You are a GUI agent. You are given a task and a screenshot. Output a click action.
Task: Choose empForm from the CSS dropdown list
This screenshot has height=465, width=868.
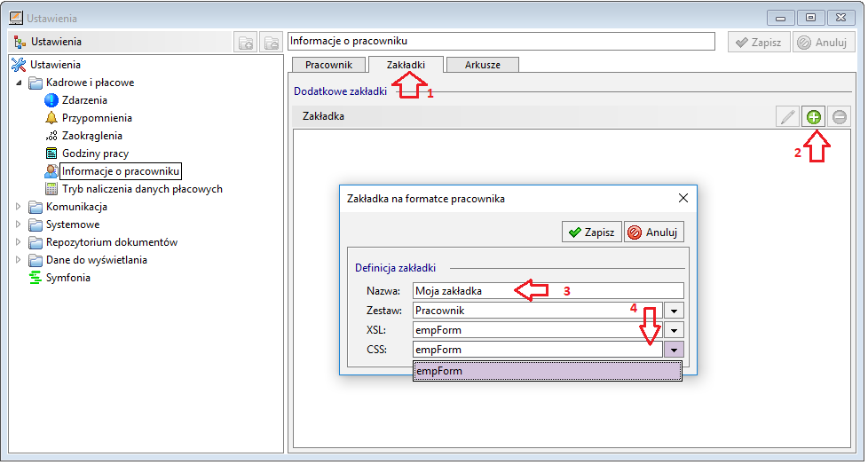click(x=548, y=371)
